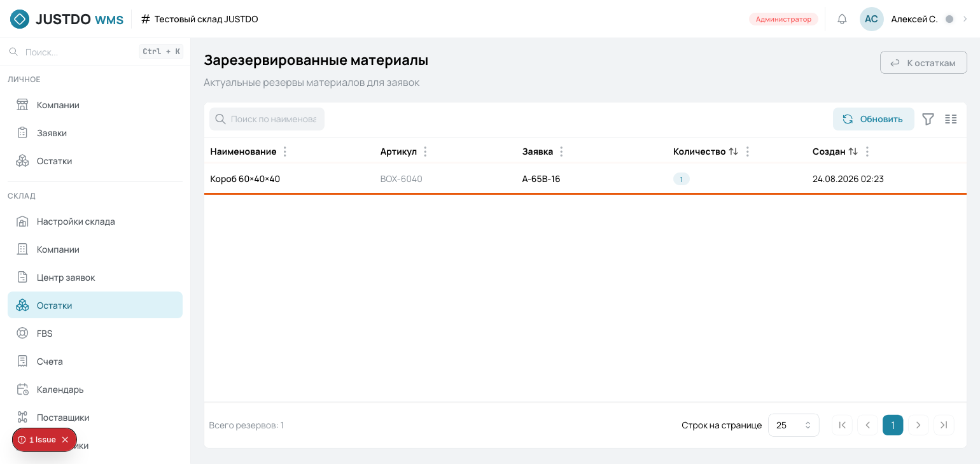Click the date 24.08.2026 02:23

click(x=848, y=179)
